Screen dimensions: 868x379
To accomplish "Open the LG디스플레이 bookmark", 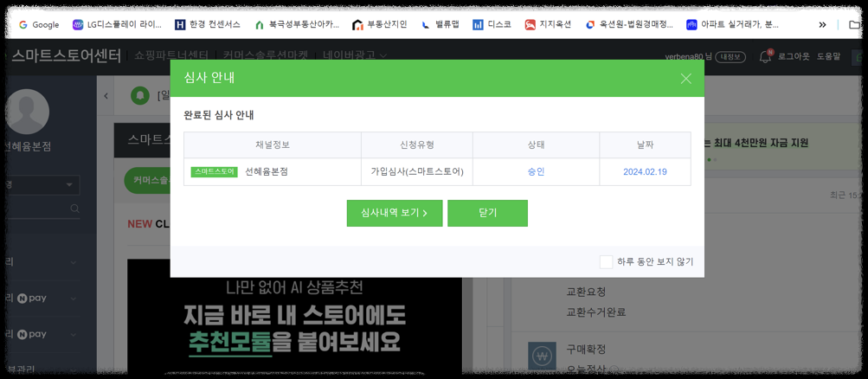I will click(x=117, y=24).
